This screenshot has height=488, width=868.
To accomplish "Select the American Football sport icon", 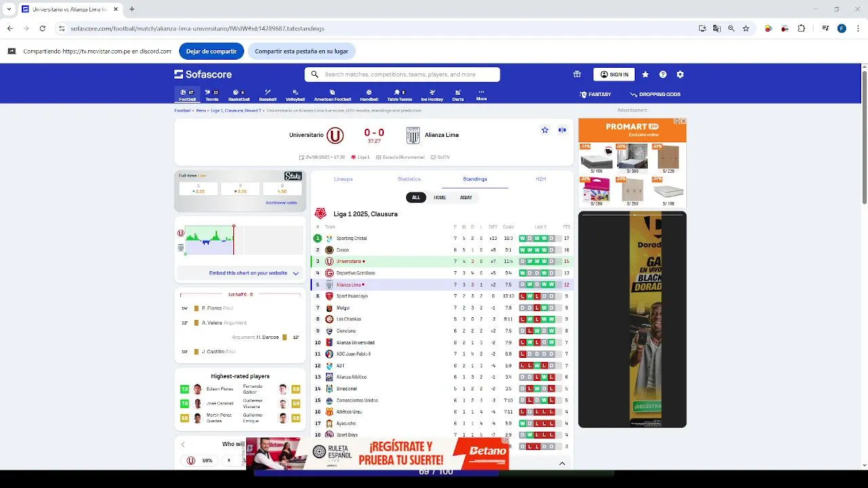I will pos(332,95).
